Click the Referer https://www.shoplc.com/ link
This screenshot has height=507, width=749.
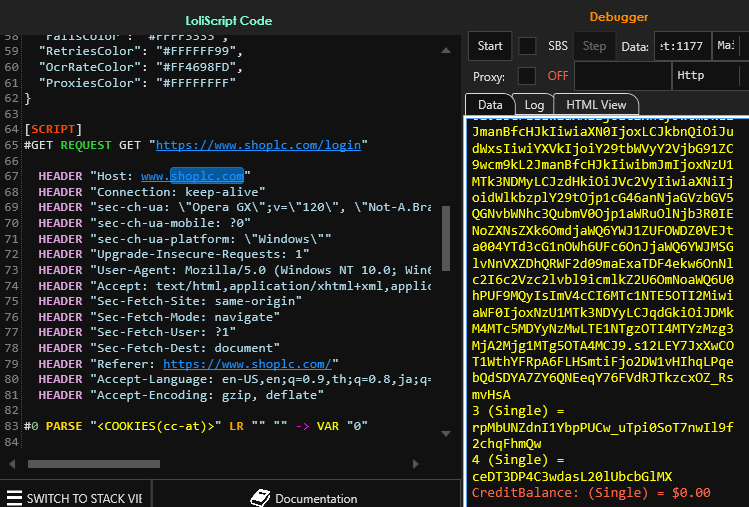coord(247,364)
